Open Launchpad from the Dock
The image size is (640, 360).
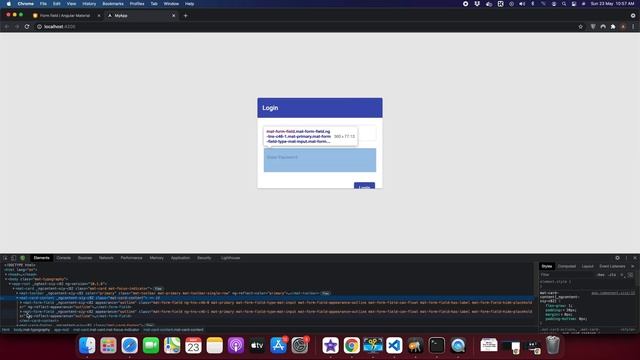click(108, 346)
